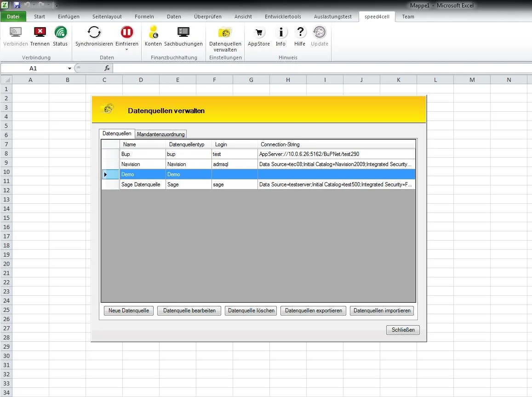Screen dimensions: 532x397
Task: Click the Connection-String column header
Action: click(x=337, y=144)
